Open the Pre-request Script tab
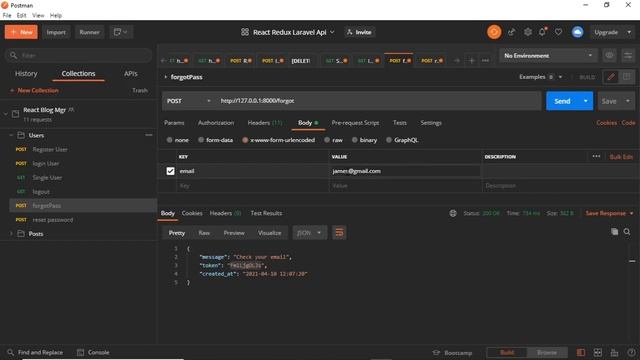The height and width of the screenshot is (360, 640). coord(355,122)
